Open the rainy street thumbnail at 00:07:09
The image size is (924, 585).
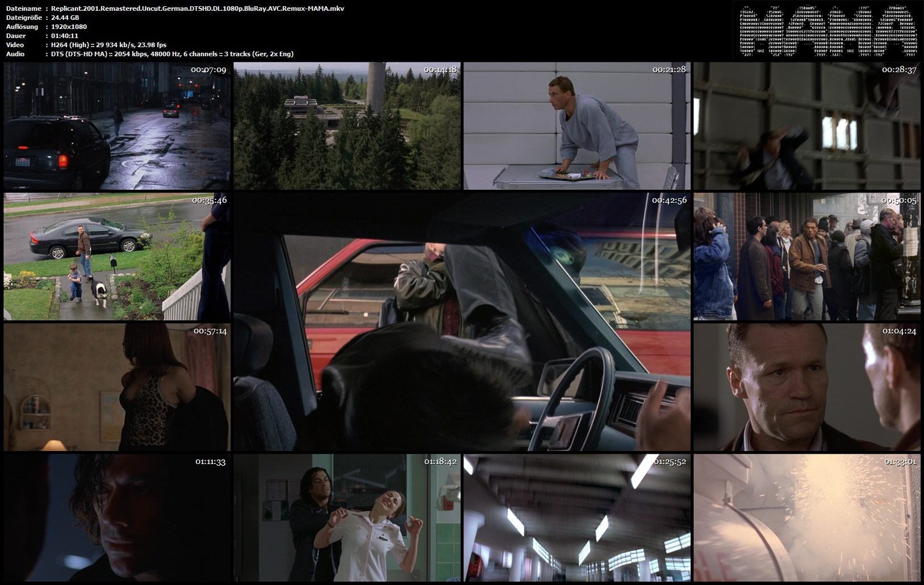118,126
